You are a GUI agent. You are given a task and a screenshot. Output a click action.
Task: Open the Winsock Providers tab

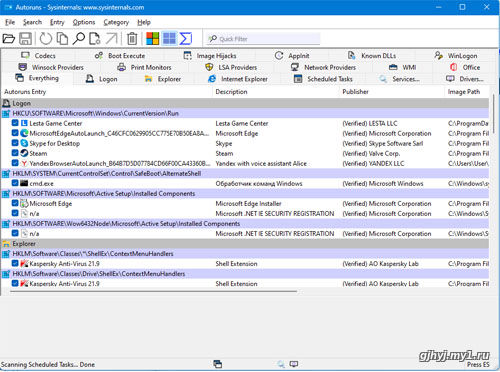pyautogui.click(x=51, y=67)
